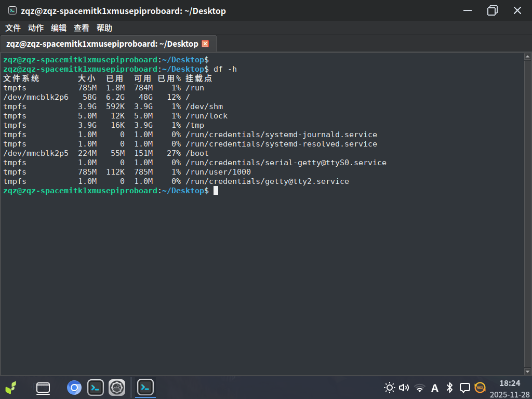Click the '58G' size value
Image resolution: width=532 pixels, height=399 pixels.
coord(89,97)
